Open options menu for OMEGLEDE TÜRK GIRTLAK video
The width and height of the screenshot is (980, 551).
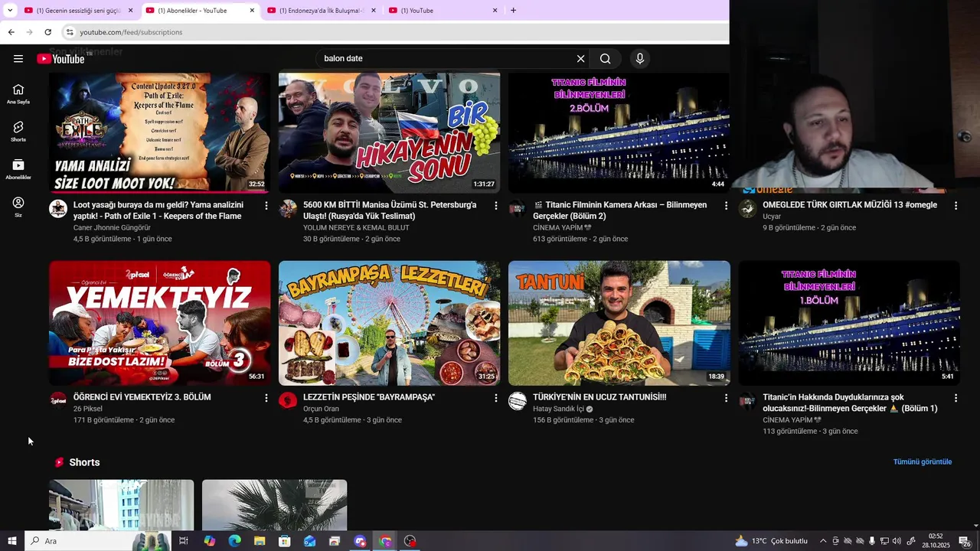point(955,206)
